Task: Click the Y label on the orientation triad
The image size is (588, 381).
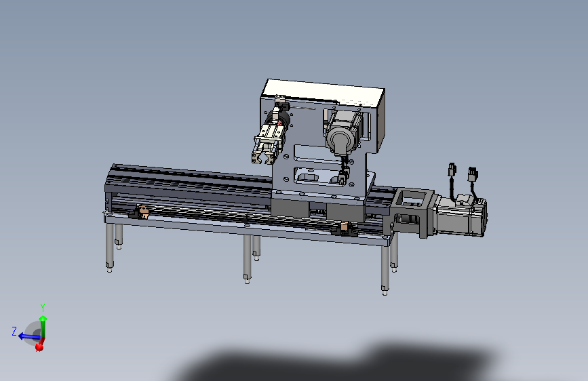Action: pos(43,308)
